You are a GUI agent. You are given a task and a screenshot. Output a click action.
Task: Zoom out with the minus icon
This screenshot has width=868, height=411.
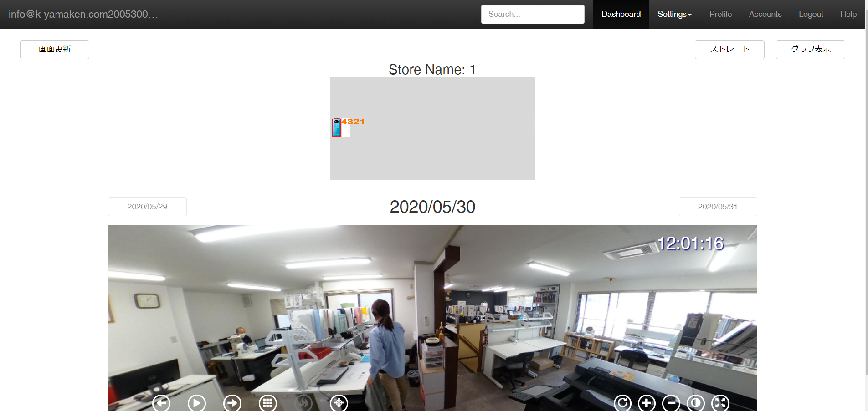point(671,403)
